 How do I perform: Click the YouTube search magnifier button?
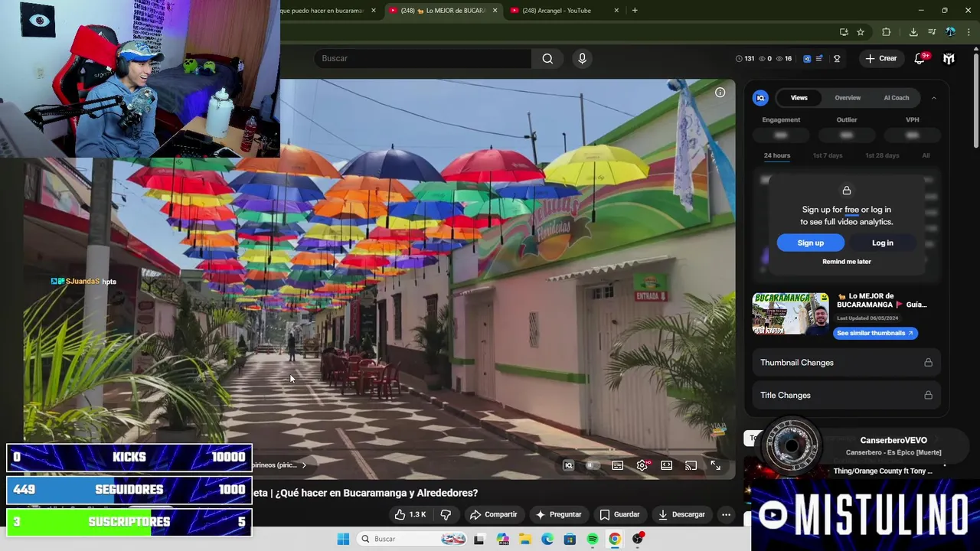[x=547, y=58]
